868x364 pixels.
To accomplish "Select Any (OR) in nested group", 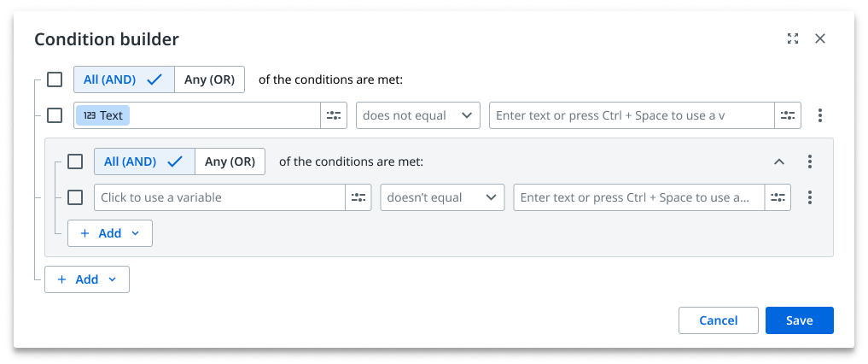I will pos(230,161).
